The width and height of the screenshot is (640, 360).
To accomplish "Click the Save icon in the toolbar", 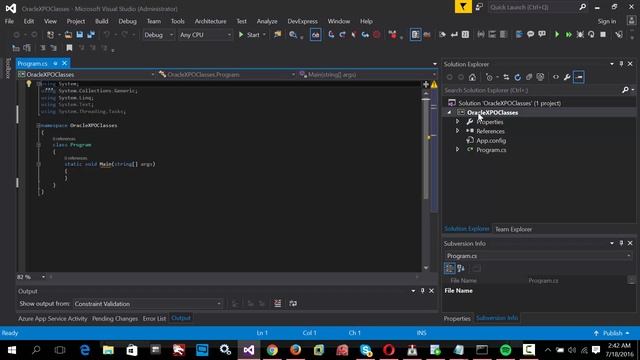I will pyautogui.click(x=80, y=35).
